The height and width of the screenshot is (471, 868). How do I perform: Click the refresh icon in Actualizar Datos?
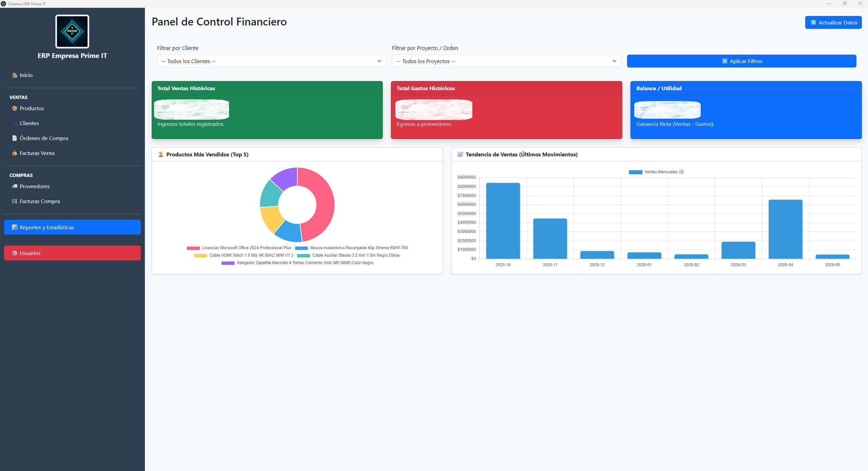click(813, 23)
